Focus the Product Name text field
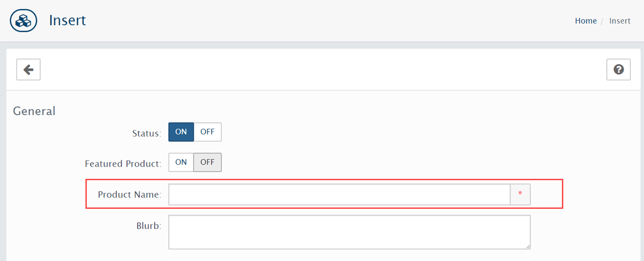 [x=339, y=194]
